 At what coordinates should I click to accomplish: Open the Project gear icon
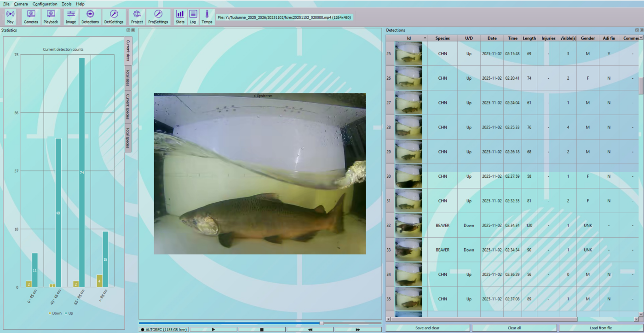[137, 17]
